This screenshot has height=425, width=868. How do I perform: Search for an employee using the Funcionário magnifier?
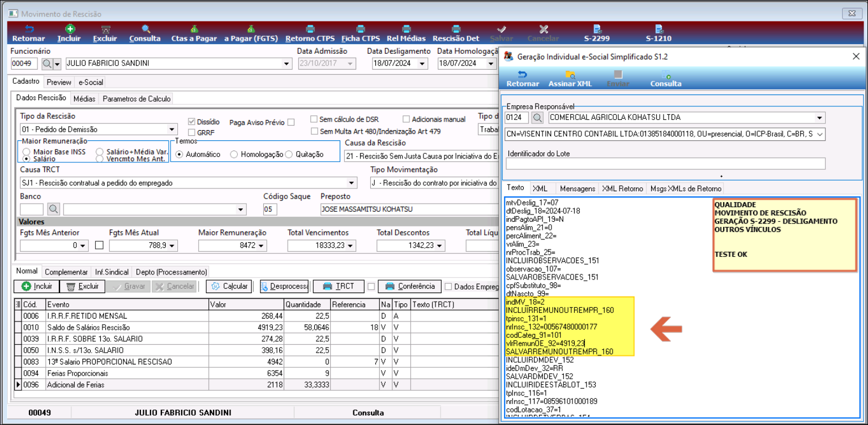[47, 63]
